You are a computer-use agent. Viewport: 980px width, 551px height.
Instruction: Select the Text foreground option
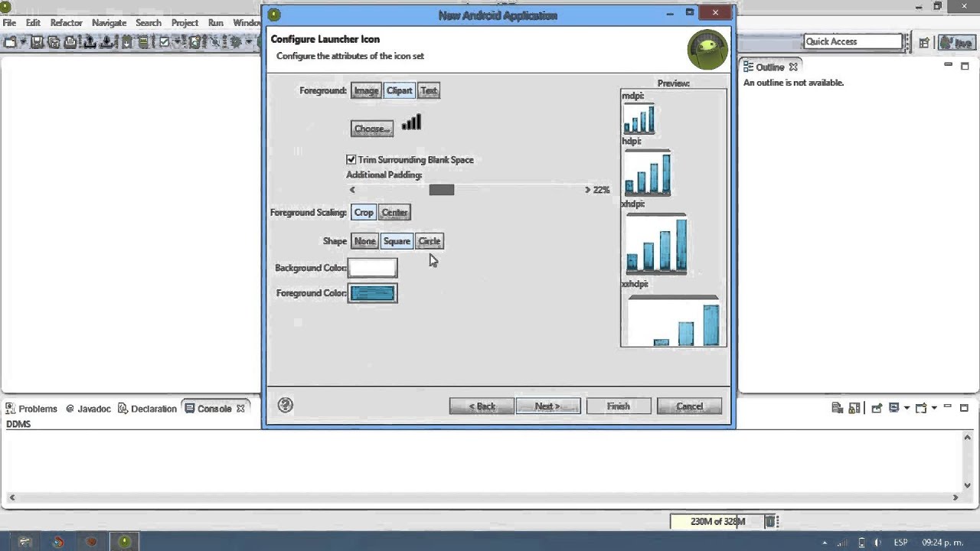[x=429, y=90]
